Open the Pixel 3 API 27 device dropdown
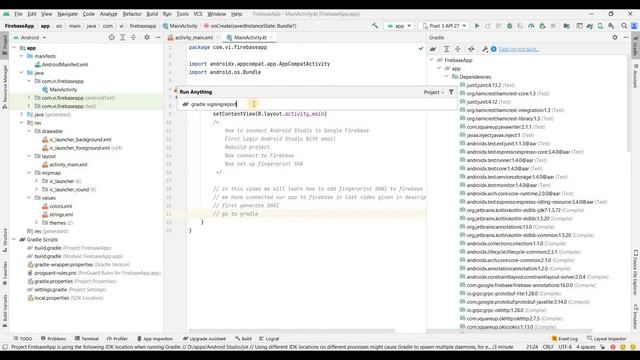 pyautogui.click(x=444, y=26)
